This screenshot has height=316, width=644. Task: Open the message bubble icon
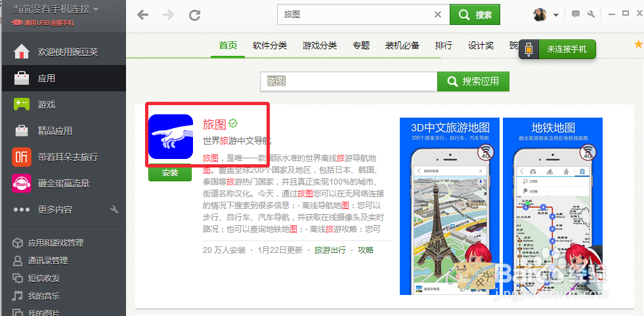576,14
